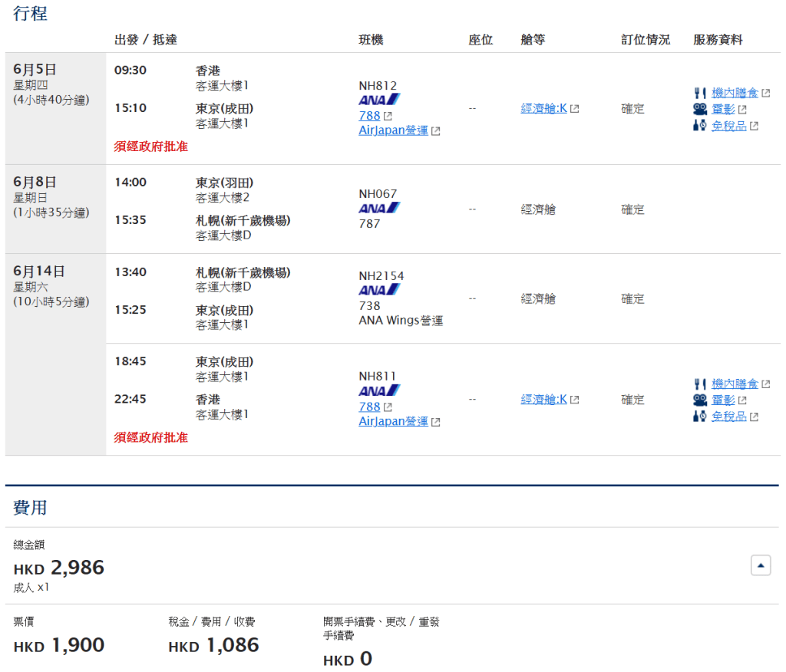The height and width of the screenshot is (672, 786).
Task: Click the duty-free bottle icon for flight NH811
Action: [699, 417]
